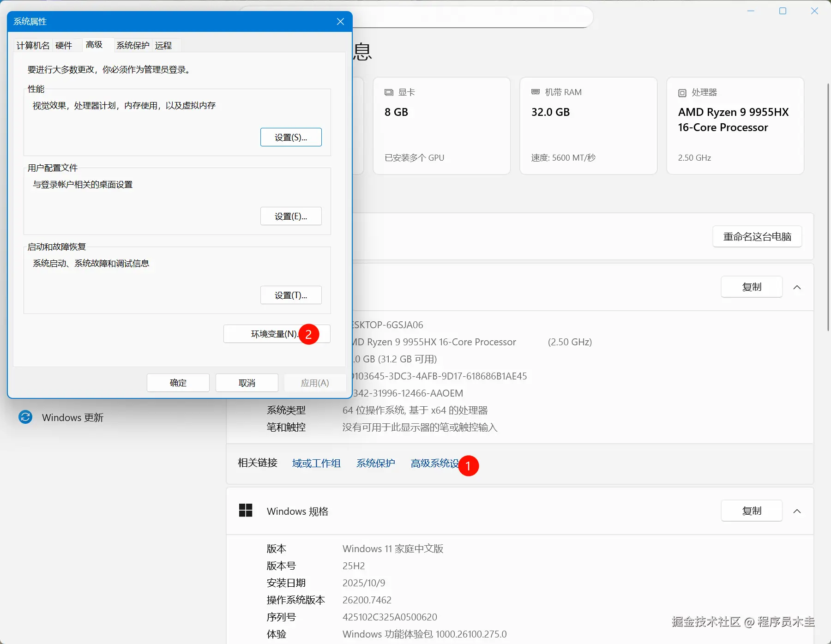This screenshot has width=831, height=644.
Task: Open the 系统保护 tab in dialog
Action: click(133, 45)
